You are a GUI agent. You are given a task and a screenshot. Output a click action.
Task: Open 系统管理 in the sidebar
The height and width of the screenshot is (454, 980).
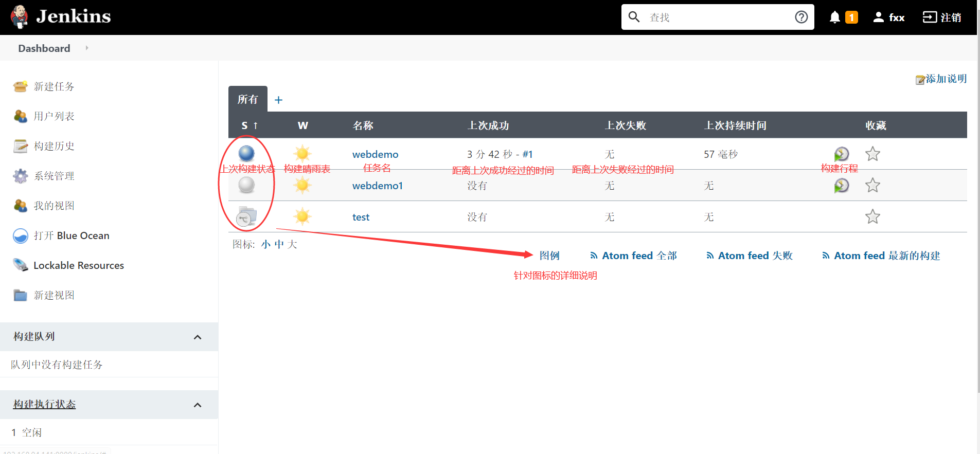click(x=54, y=176)
